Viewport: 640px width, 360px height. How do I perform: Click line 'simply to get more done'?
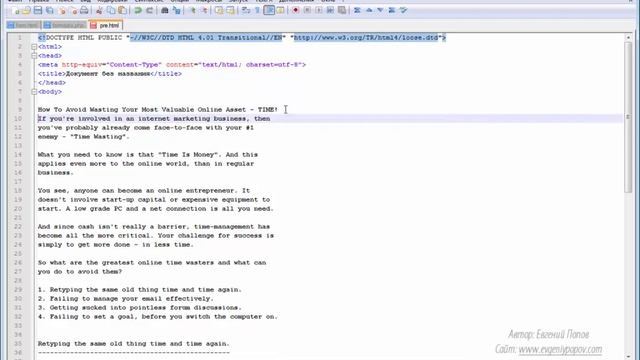[116, 244]
